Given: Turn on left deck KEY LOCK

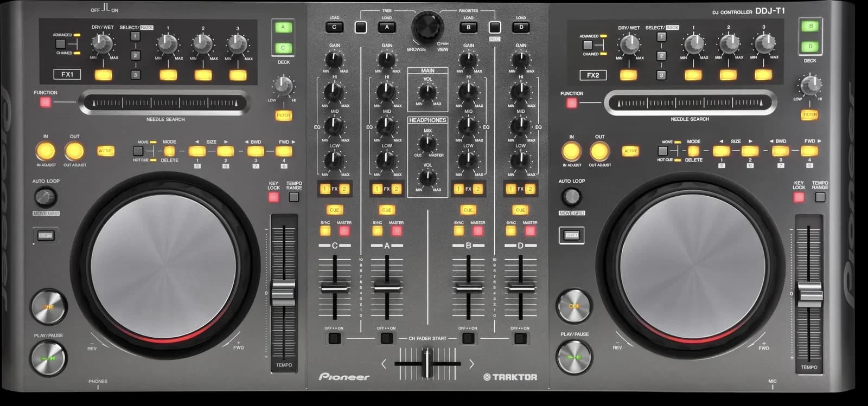Looking at the screenshot, I should point(273,197).
